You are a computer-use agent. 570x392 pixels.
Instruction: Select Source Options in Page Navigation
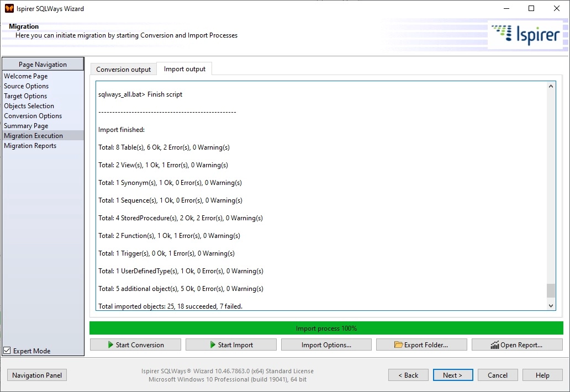point(26,86)
